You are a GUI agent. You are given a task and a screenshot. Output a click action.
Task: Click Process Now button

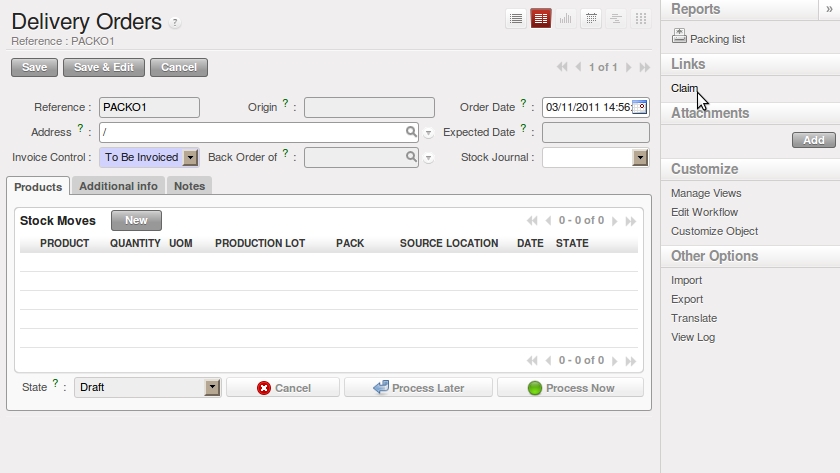pyautogui.click(x=570, y=388)
